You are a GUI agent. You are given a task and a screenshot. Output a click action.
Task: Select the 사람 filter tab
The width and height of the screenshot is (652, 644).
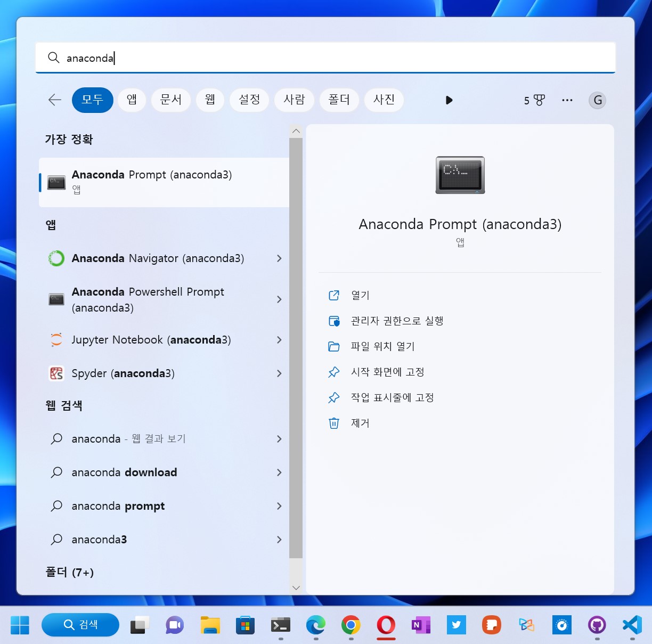(294, 100)
